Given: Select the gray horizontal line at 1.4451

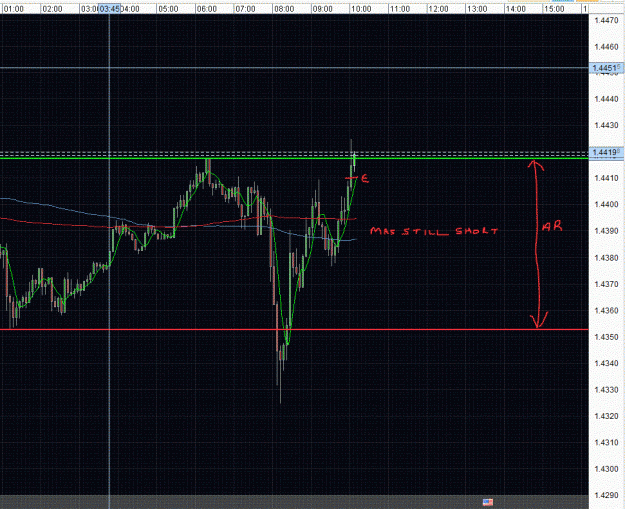Looking at the screenshot, I should (x=294, y=68).
